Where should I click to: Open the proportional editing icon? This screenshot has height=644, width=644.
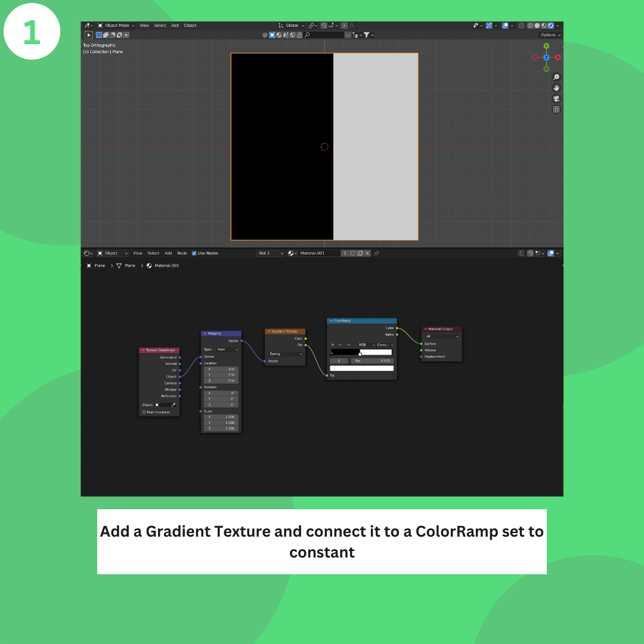[x=344, y=25]
